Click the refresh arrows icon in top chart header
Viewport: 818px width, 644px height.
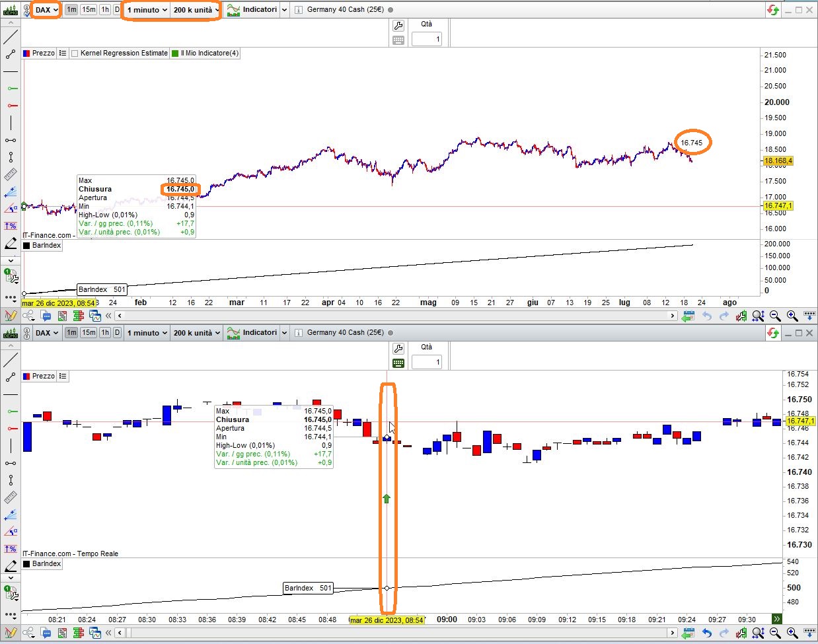click(x=772, y=10)
